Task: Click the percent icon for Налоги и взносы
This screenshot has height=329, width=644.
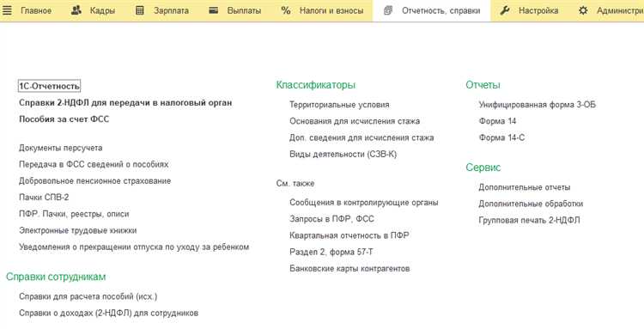Action: pyautogui.click(x=286, y=10)
